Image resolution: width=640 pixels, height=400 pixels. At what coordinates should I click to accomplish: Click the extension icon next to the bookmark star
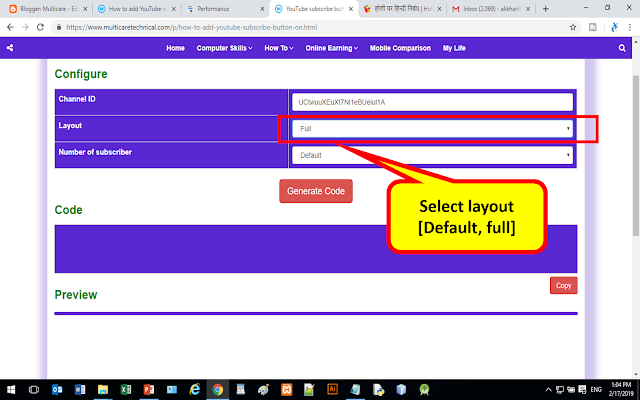[593, 27]
